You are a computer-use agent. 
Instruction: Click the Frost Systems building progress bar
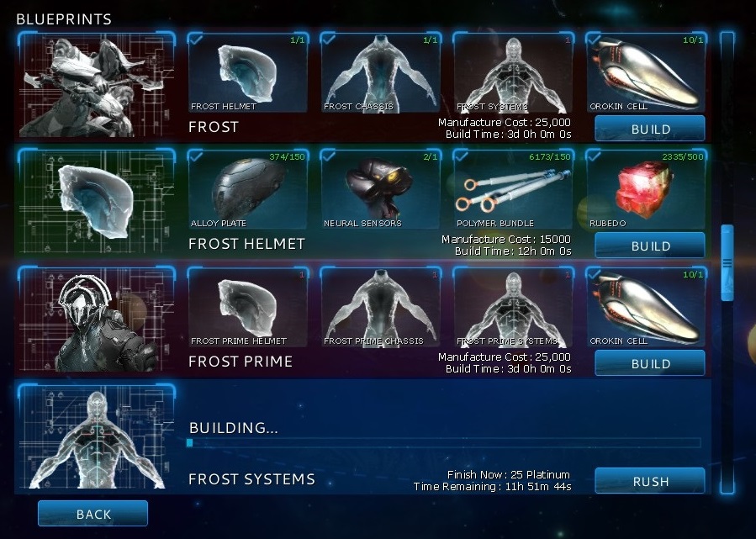pyautogui.click(x=443, y=442)
